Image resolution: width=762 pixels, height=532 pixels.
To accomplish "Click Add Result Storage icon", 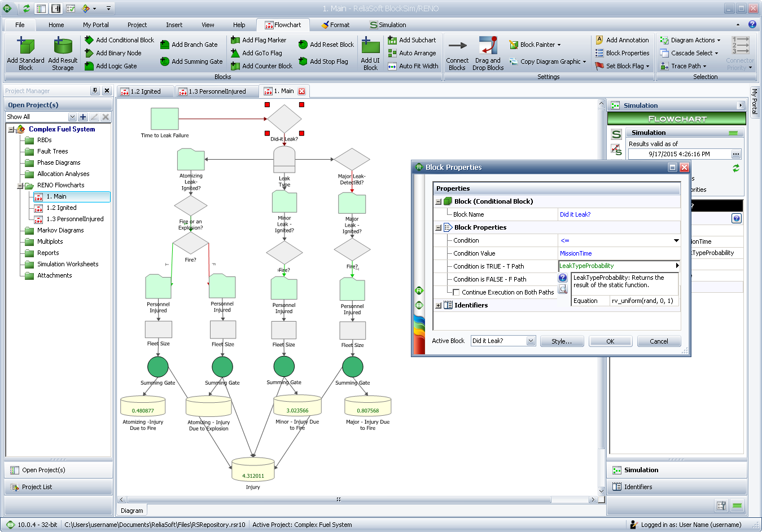I will [63, 46].
